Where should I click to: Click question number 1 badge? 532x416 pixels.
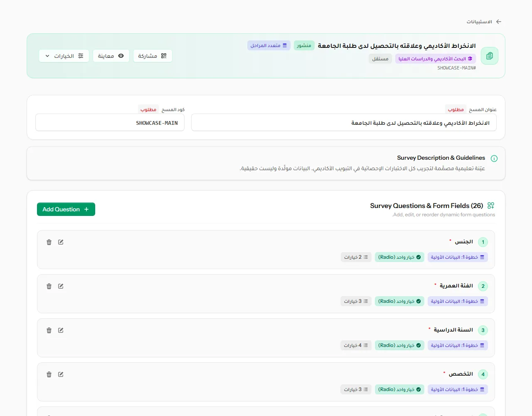tap(483, 242)
